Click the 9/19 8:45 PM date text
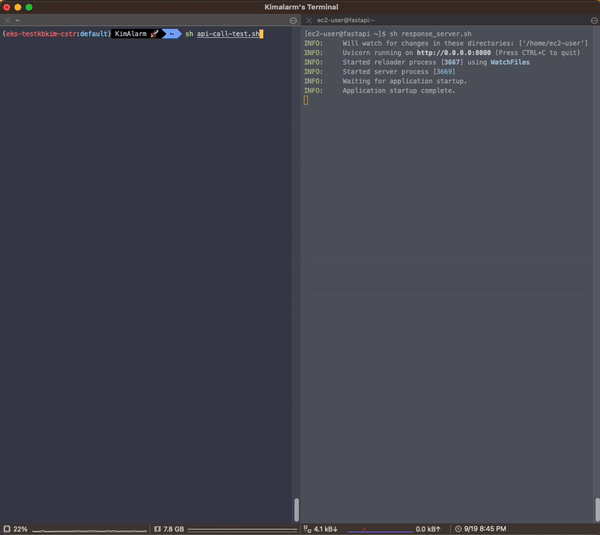600x535 pixels. (x=485, y=529)
